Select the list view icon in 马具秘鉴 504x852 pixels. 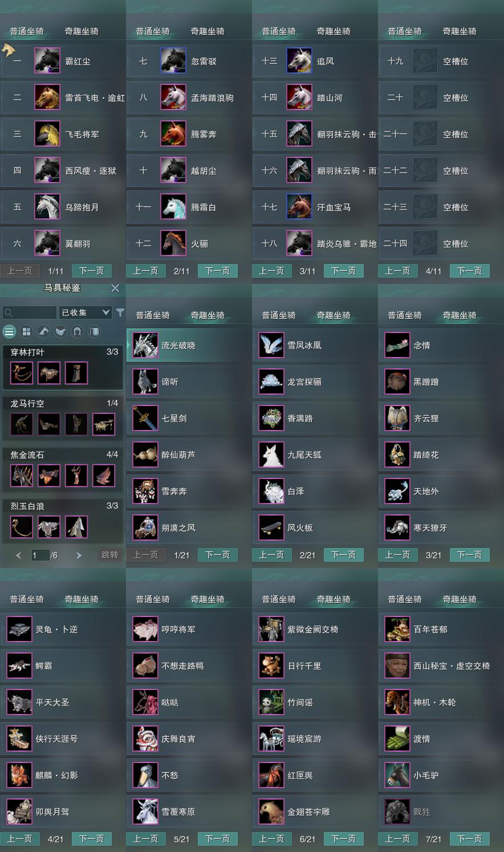coord(9,331)
